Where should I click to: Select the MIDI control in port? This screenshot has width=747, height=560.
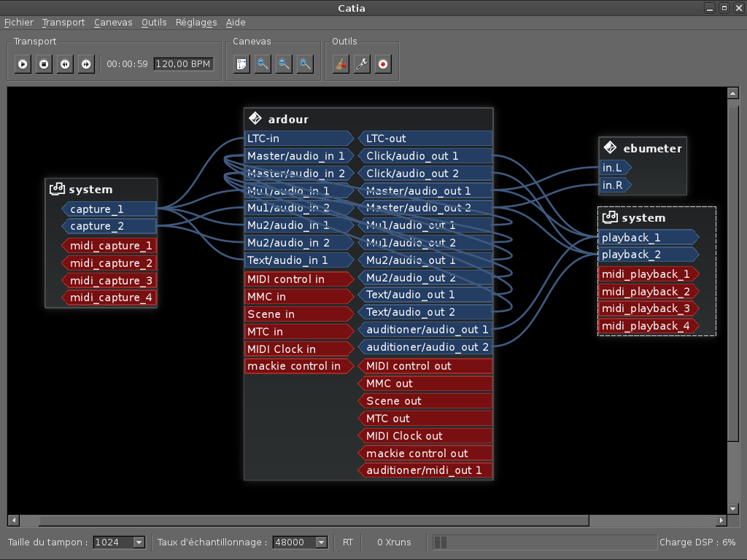pyautogui.click(x=298, y=279)
